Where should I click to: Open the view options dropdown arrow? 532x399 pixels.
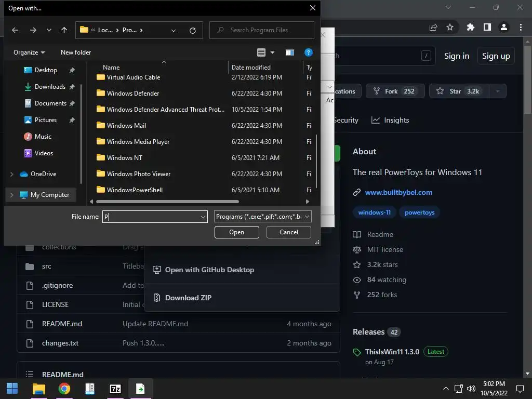(272, 52)
